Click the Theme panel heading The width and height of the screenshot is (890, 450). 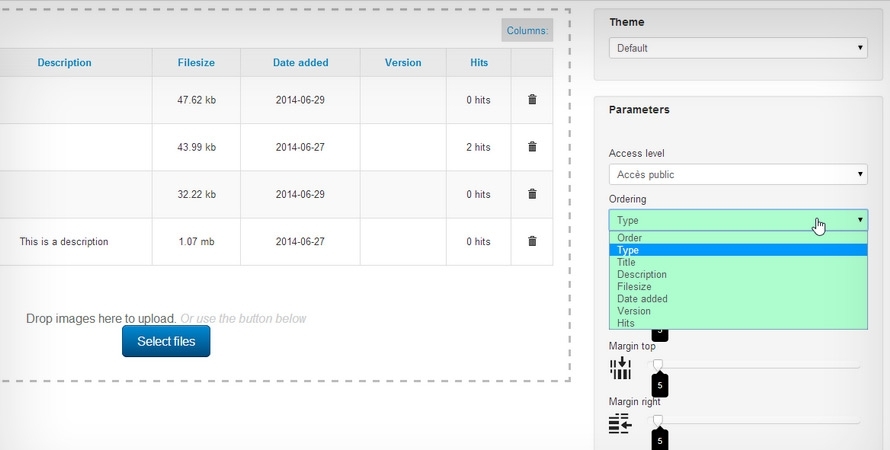pos(627,22)
